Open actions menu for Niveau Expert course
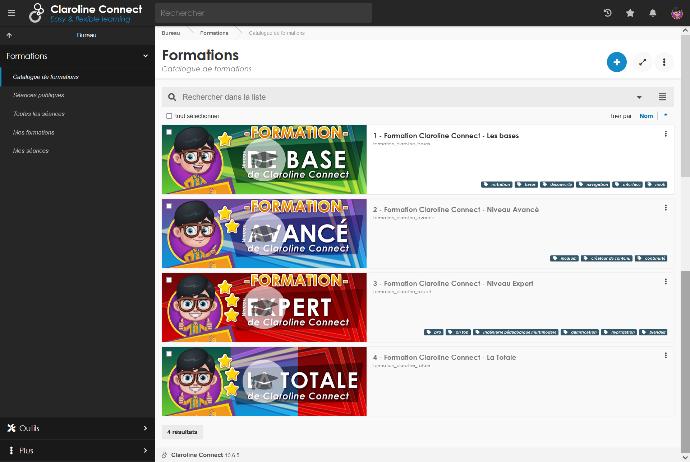 tap(666, 282)
